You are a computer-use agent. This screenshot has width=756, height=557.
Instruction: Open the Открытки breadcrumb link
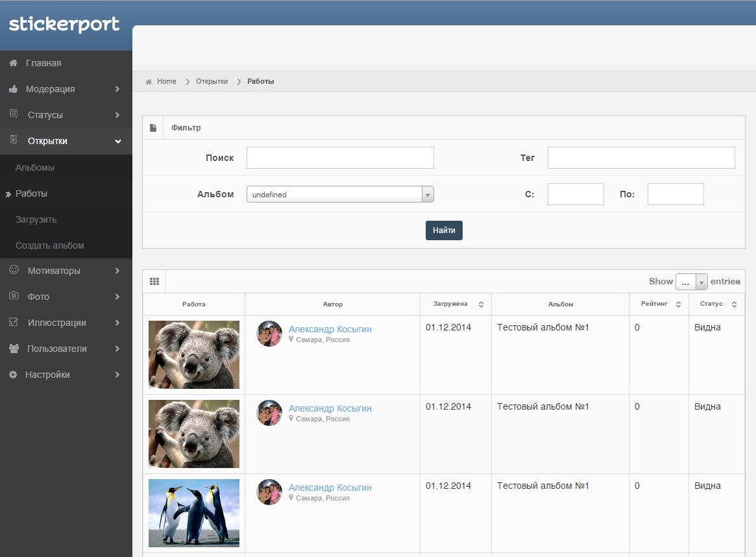click(212, 81)
